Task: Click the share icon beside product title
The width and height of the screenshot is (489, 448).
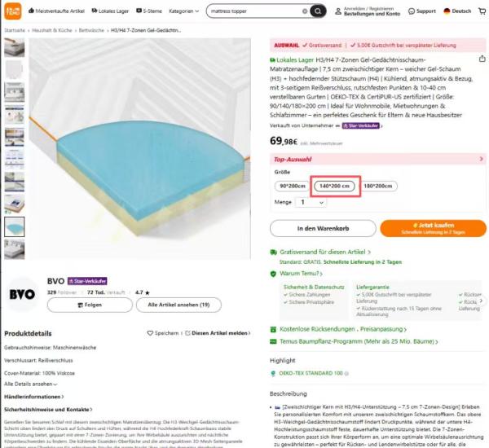Action: (482, 59)
